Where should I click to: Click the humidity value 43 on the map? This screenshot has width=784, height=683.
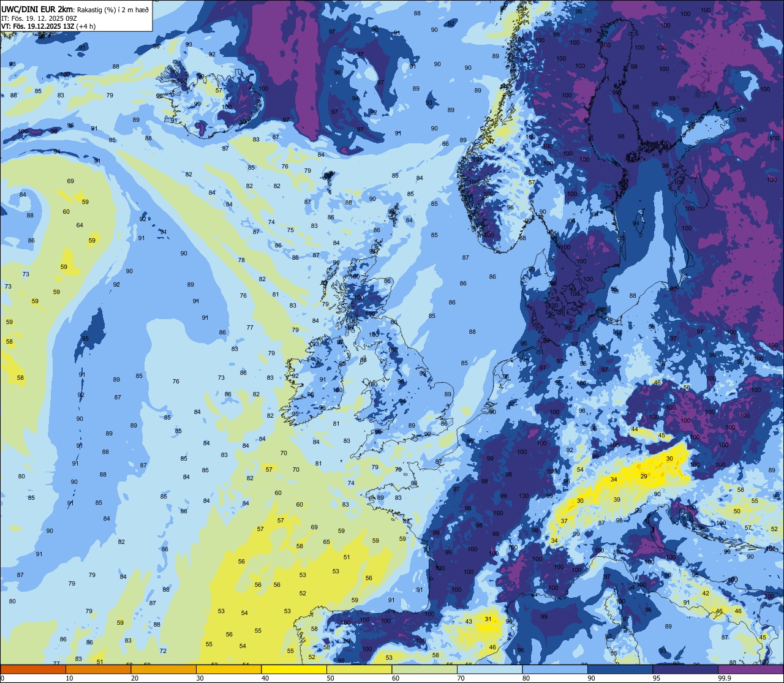coord(469,621)
